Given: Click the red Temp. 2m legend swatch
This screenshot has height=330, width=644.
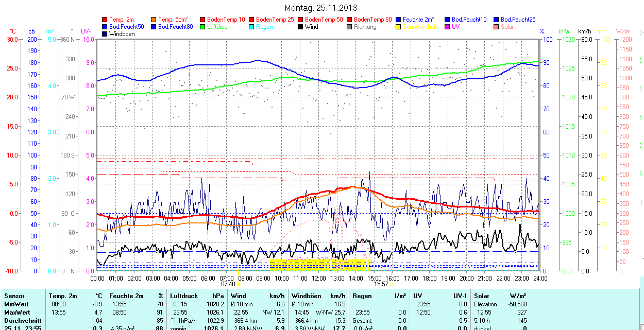Looking at the screenshot, I should (105, 20).
